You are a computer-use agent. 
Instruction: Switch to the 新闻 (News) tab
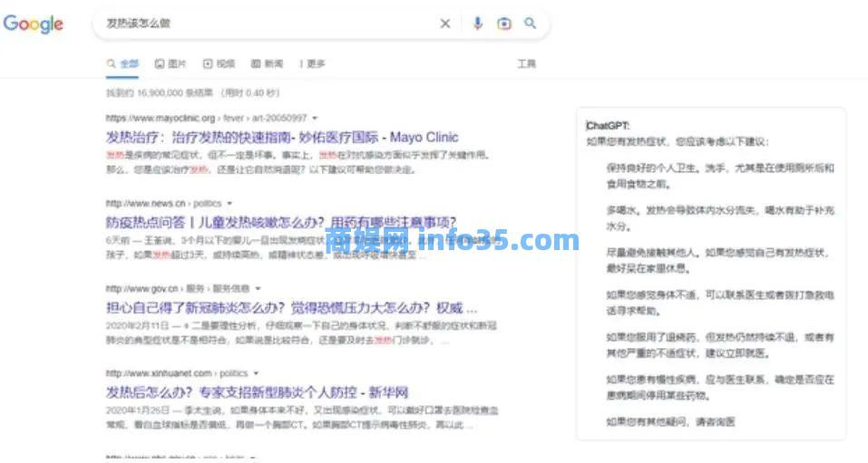pos(267,64)
